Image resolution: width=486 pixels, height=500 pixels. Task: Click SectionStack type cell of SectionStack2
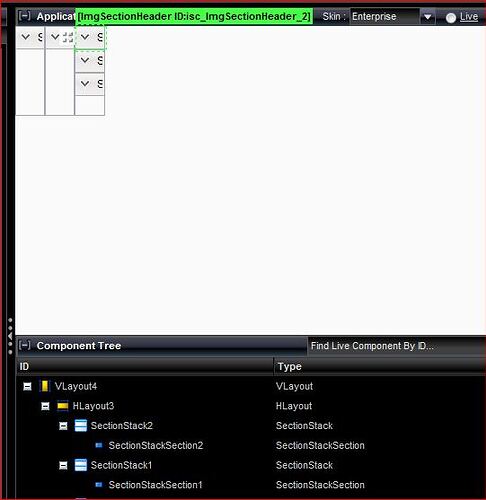[304, 426]
